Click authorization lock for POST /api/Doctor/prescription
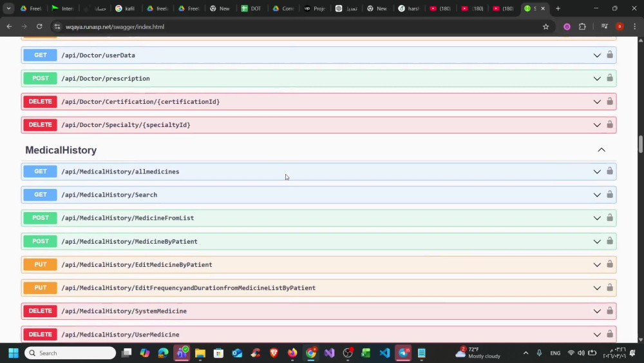The image size is (644, 363). [609, 78]
